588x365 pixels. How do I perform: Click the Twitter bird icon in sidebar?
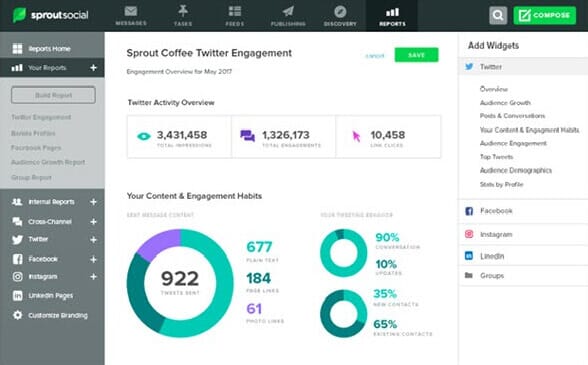[x=17, y=239]
